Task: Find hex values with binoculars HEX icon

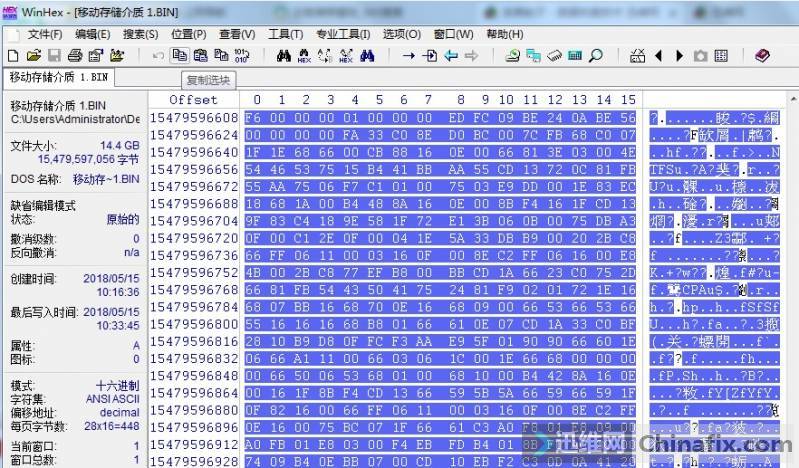Action: point(304,56)
